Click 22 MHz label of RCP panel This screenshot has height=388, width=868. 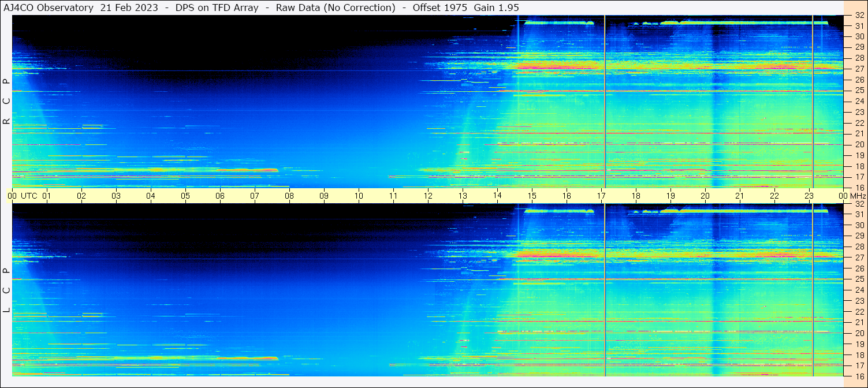[x=859, y=122]
